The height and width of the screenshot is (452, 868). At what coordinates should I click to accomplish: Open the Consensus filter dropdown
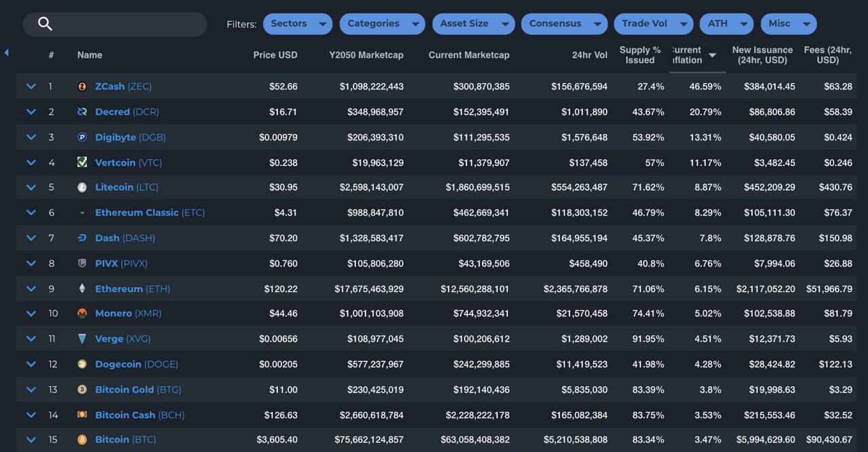click(x=564, y=24)
